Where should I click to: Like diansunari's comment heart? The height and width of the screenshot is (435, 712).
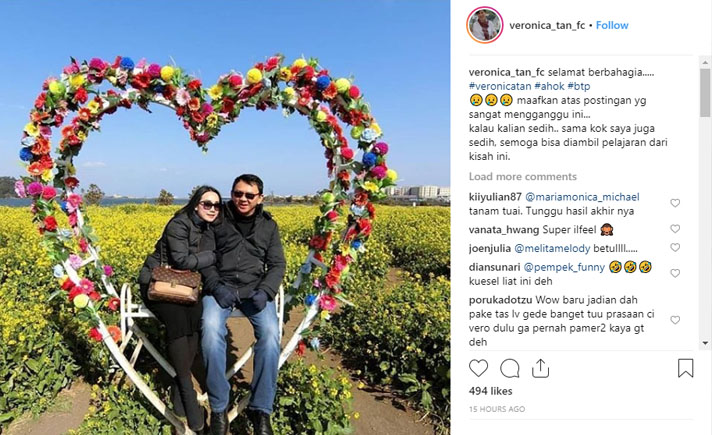click(x=675, y=273)
